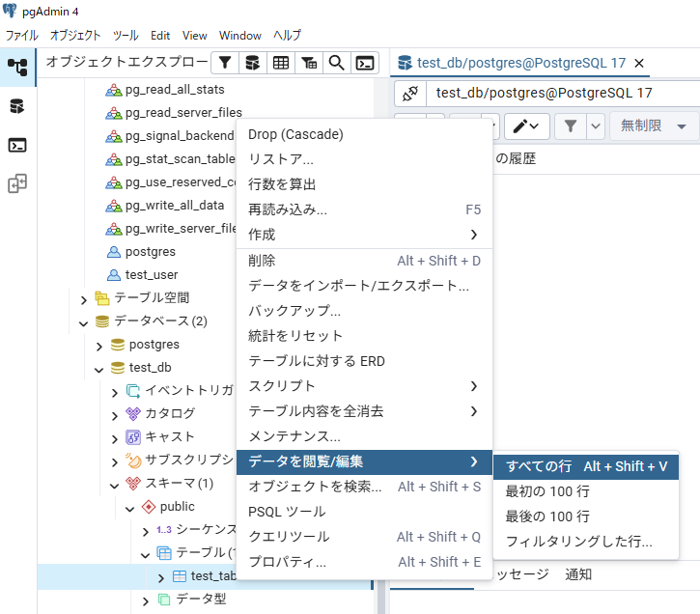
Task: Click the test table grid icon
Action: (x=180, y=576)
